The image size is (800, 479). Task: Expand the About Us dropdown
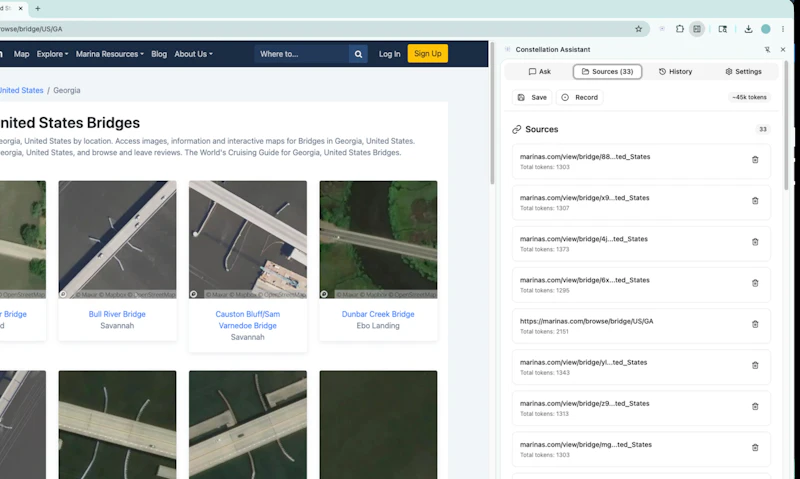pyautogui.click(x=193, y=54)
